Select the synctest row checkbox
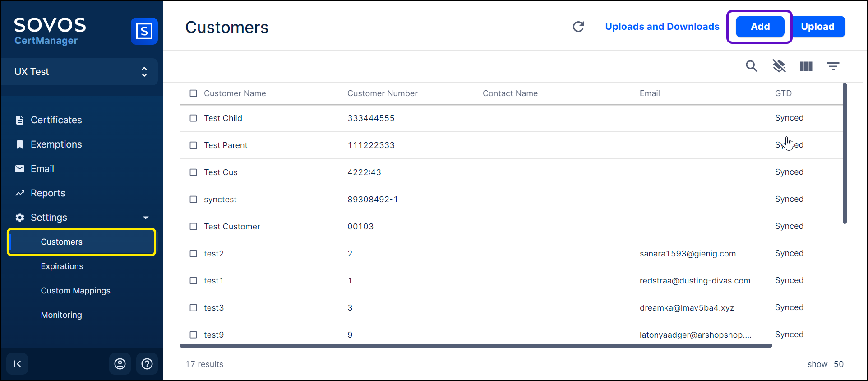 (194, 200)
